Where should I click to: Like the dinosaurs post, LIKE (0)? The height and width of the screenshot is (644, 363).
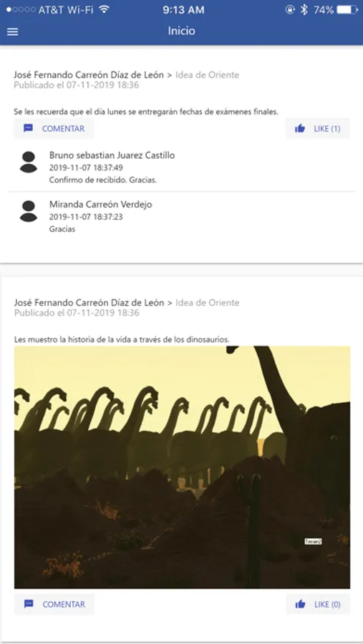318,604
